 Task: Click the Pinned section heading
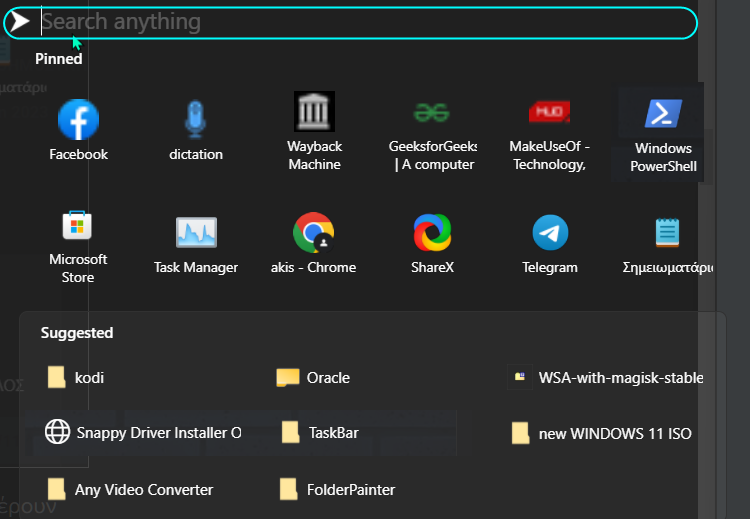click(58, 59)
